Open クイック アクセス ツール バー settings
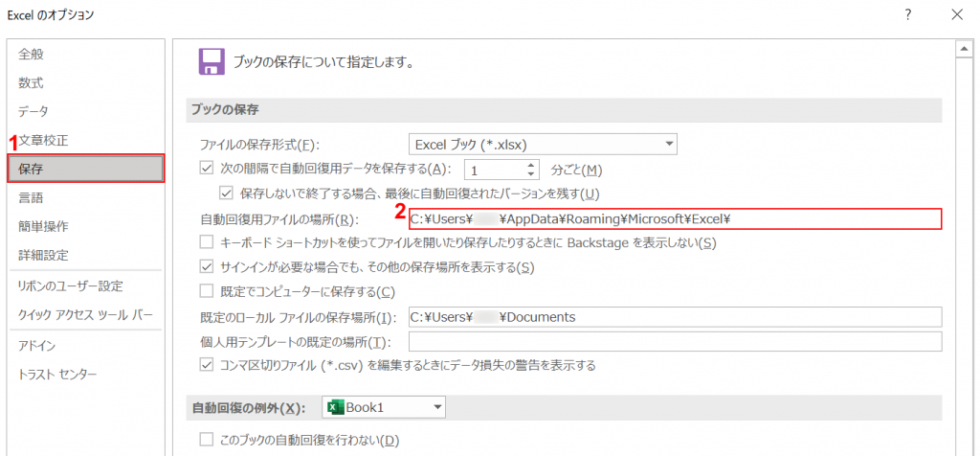980x456 pixels. [x=85, y=314]
